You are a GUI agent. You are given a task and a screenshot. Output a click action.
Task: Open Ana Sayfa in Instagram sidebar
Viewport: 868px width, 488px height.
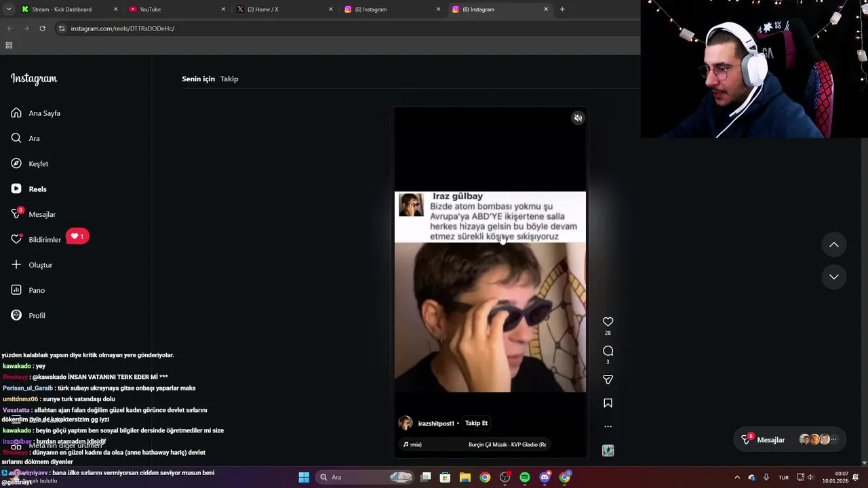pyautogui.click(x=36, y=113)
